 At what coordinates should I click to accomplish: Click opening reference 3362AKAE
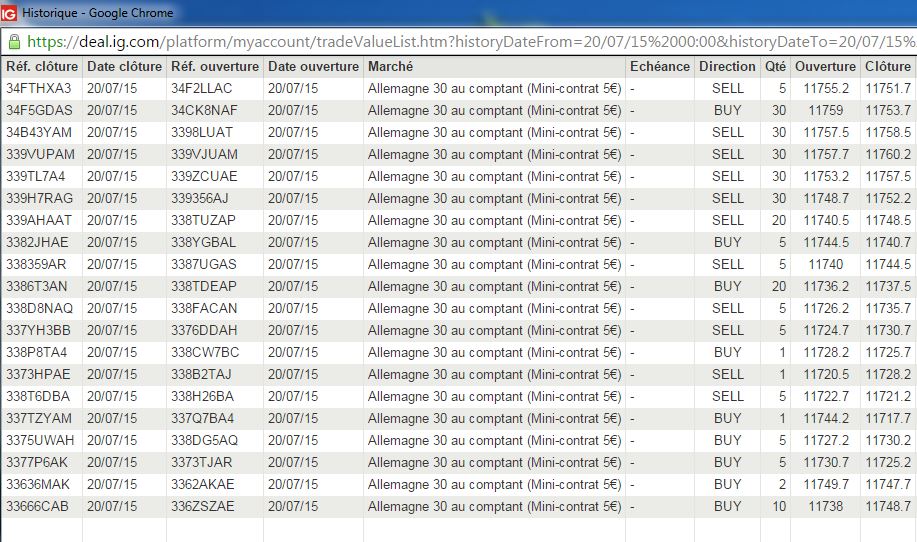point(202,484)
